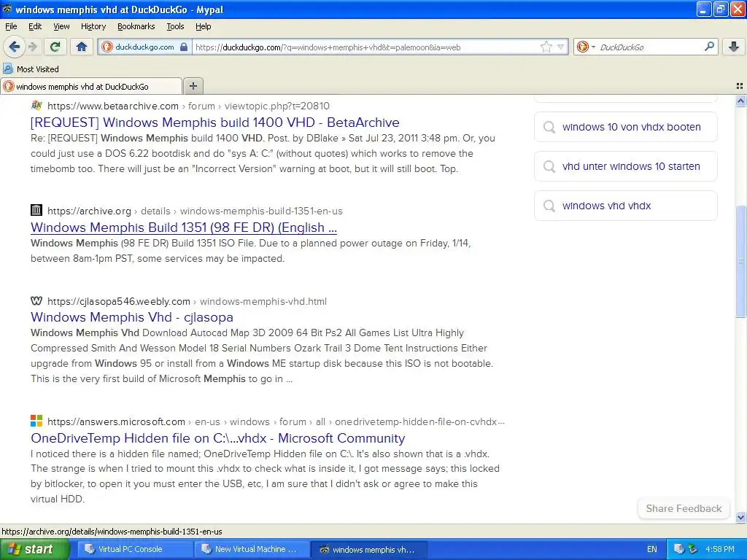Click the second system tray network icon

(x=692, y=549)
